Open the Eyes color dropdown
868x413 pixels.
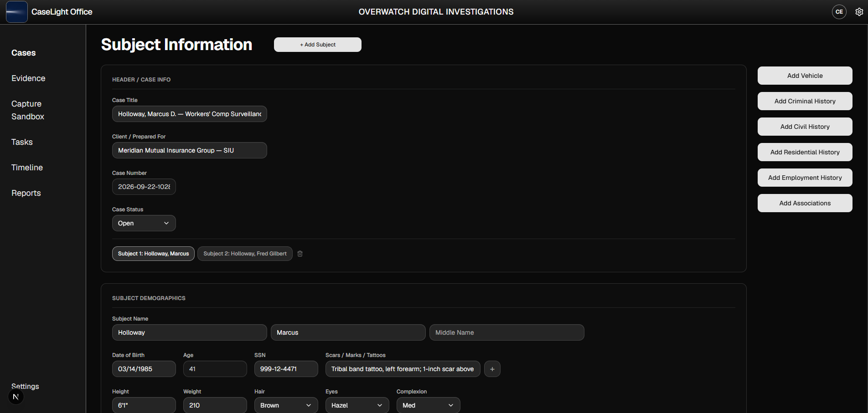click(357, 405)
